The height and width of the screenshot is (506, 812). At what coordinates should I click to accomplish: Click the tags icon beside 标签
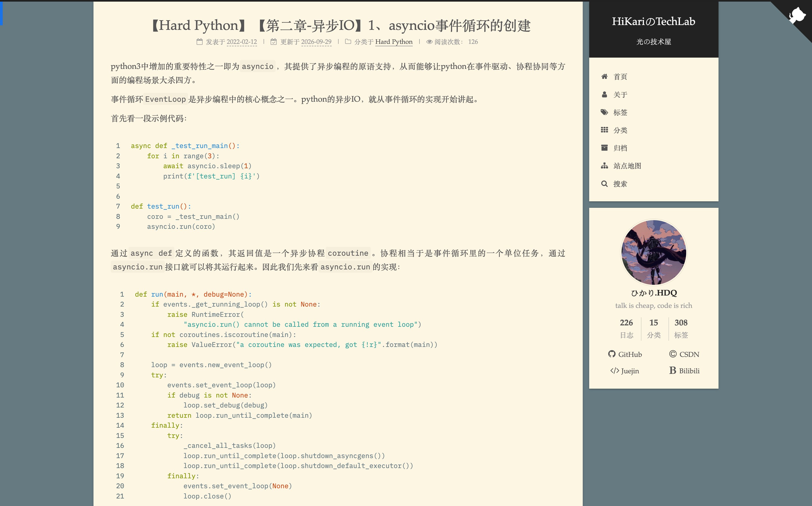tap(604, 112)
